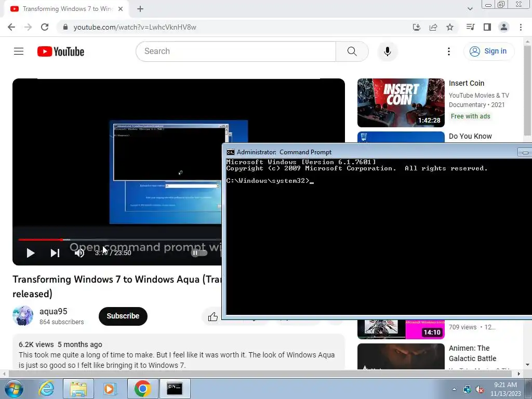Toggle Chrome side panel

pos(487,27)
